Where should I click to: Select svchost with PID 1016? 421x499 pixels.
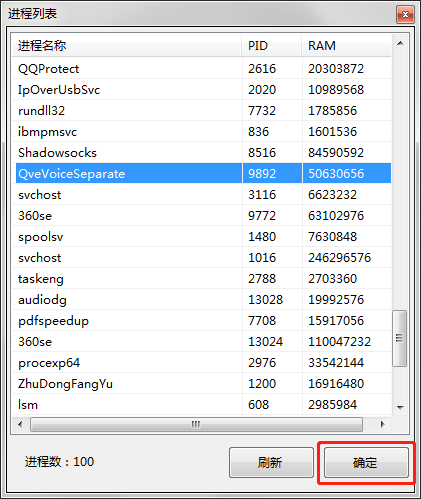[202, 258]
